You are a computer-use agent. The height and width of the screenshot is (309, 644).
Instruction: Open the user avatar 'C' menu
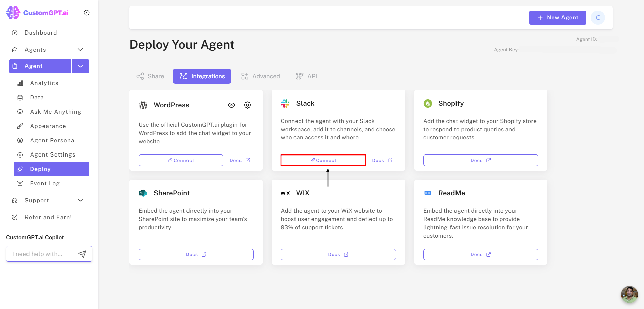tap(598, 18)
